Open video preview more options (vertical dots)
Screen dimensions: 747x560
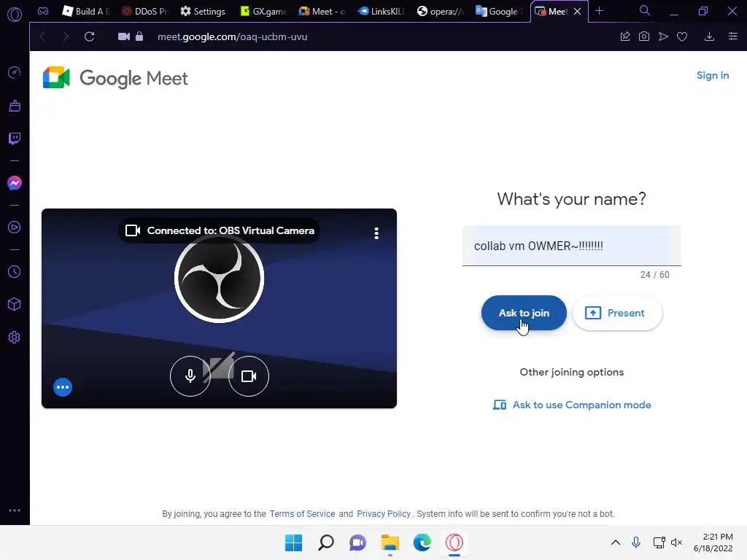click(376, 233)
